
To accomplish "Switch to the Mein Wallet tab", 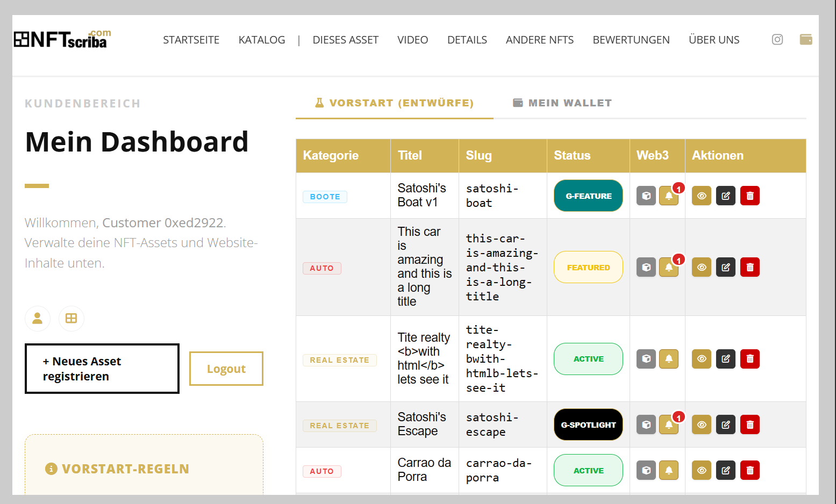I will click(562, 103).
